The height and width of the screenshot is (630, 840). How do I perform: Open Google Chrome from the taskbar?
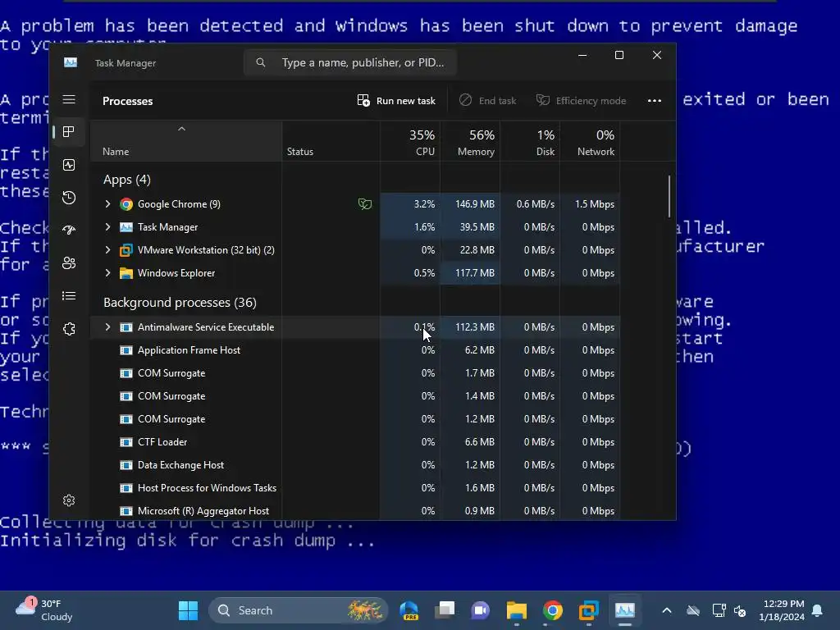(552, 610)
